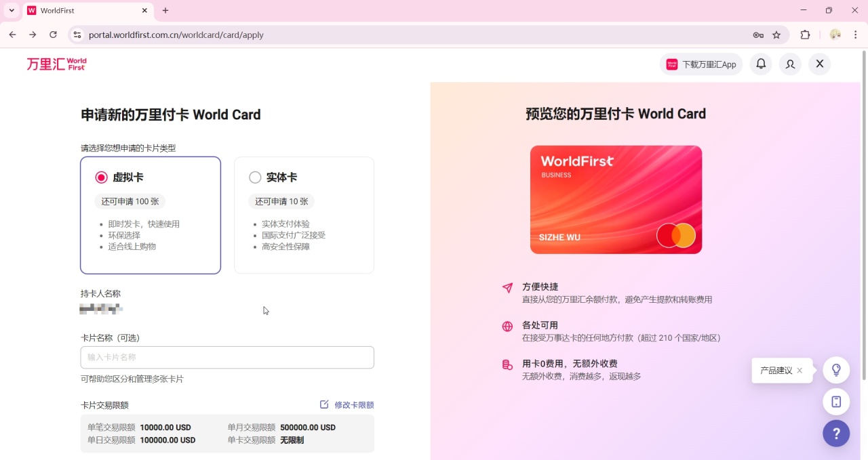Select the 实体卡 radio button
The image size is (868, 460).
pos(255,177)
